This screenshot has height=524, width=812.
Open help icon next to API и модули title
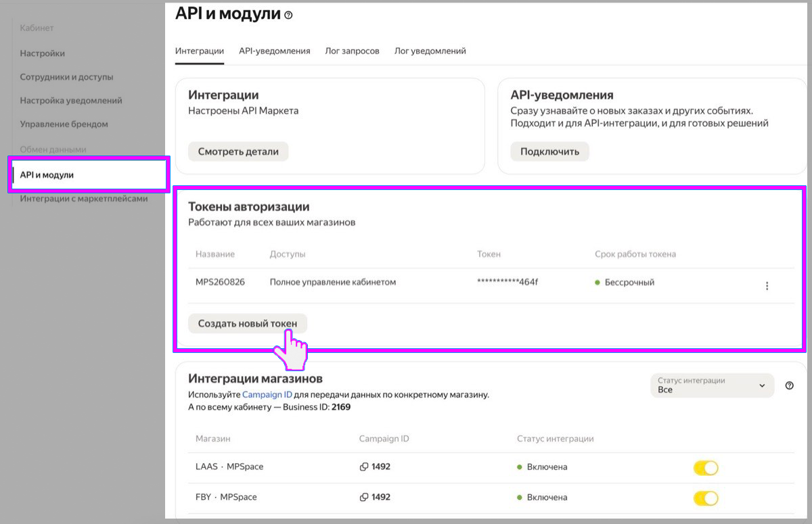point(289,15)
